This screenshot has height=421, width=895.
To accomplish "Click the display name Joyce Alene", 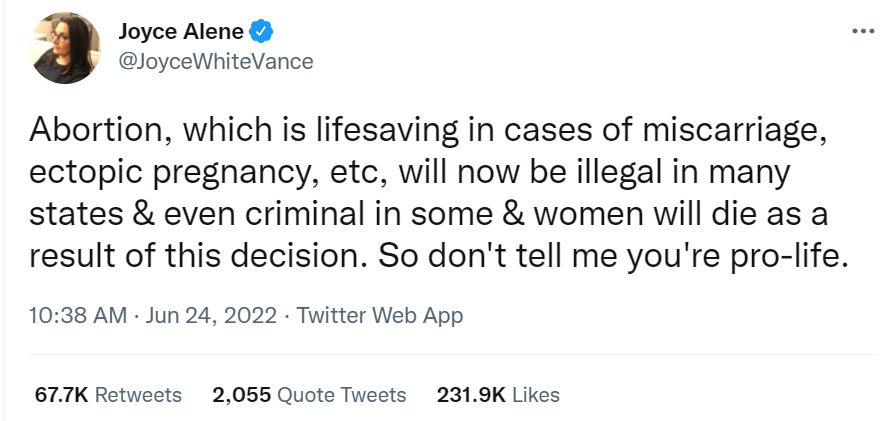I will click(x=183, y=32).
